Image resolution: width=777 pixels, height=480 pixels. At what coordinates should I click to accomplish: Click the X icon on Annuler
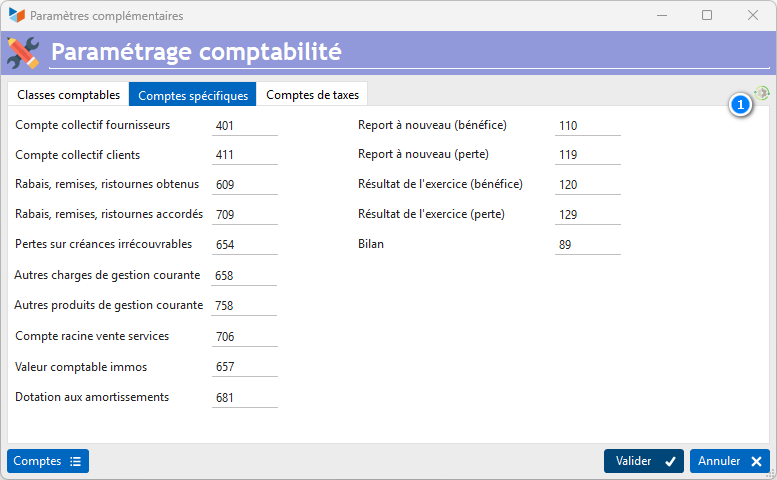[x=756, y=462]
